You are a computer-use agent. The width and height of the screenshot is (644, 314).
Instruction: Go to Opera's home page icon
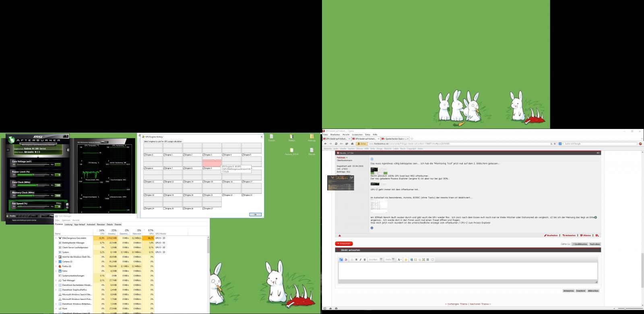point(352,143)
